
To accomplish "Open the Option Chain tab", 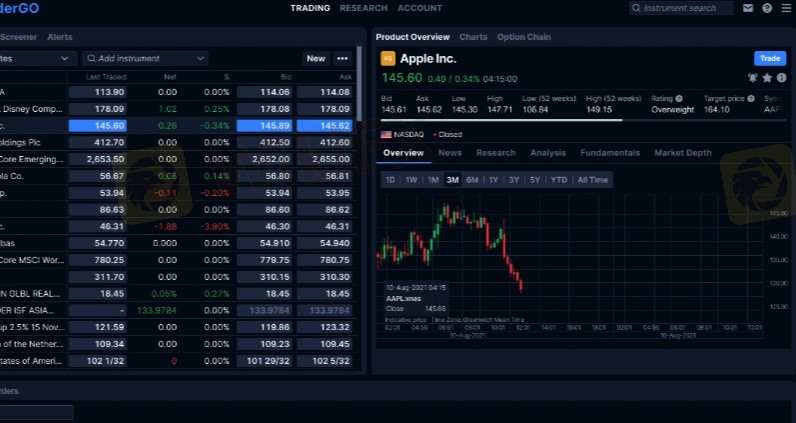I will [x=524, y=37].
